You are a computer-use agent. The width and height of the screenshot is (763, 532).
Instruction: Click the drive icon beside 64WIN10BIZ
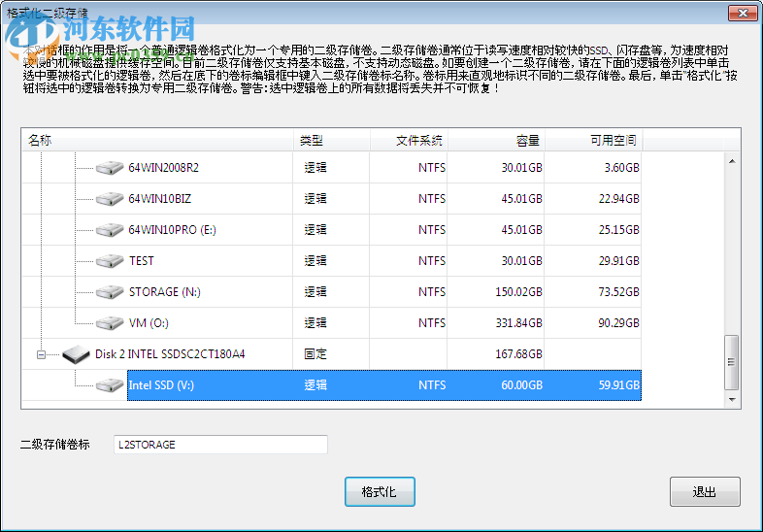pos(110,199)
